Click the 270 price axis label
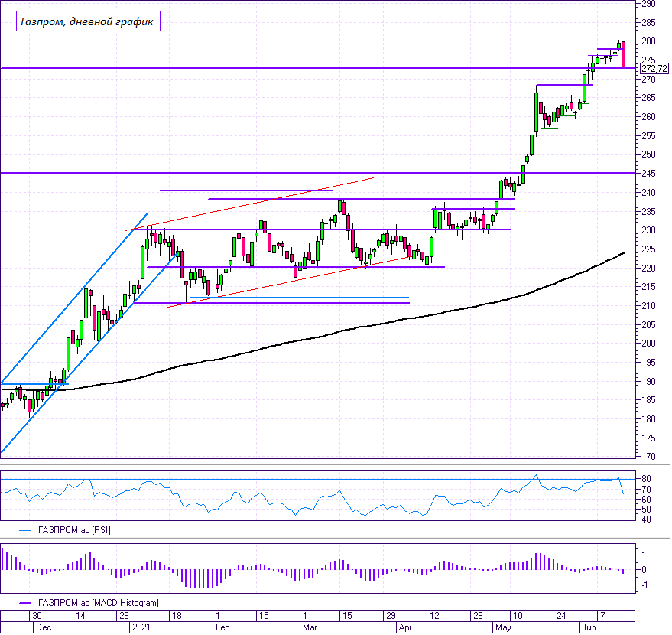This screenshot has width=672, height=635. pos(648,80)
